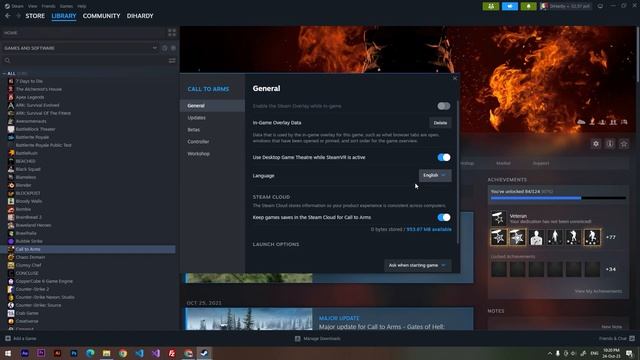
Task: Open Chrome from the Windows taskbar
Action: (x=122, y=353)
